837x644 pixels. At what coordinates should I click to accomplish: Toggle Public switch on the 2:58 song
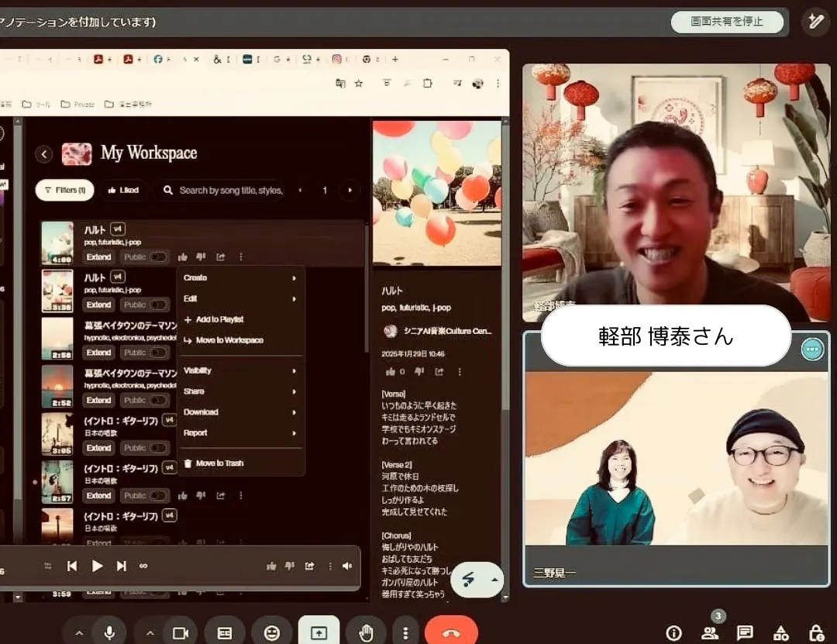pos(158,353)
